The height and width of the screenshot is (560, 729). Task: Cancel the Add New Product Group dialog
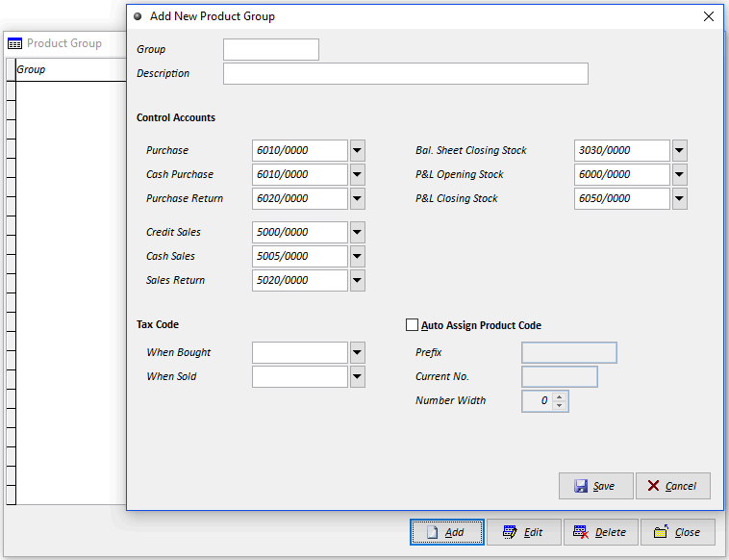(673, 486)
